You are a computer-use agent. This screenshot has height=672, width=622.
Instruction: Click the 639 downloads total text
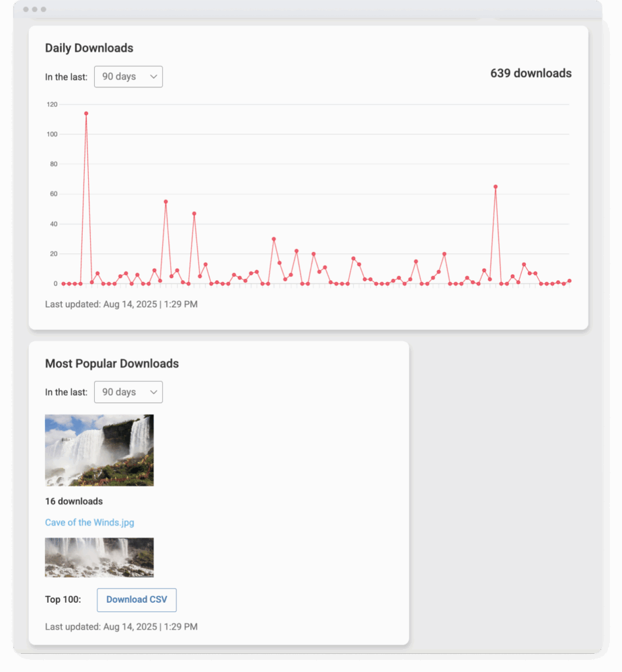(531, 73)
